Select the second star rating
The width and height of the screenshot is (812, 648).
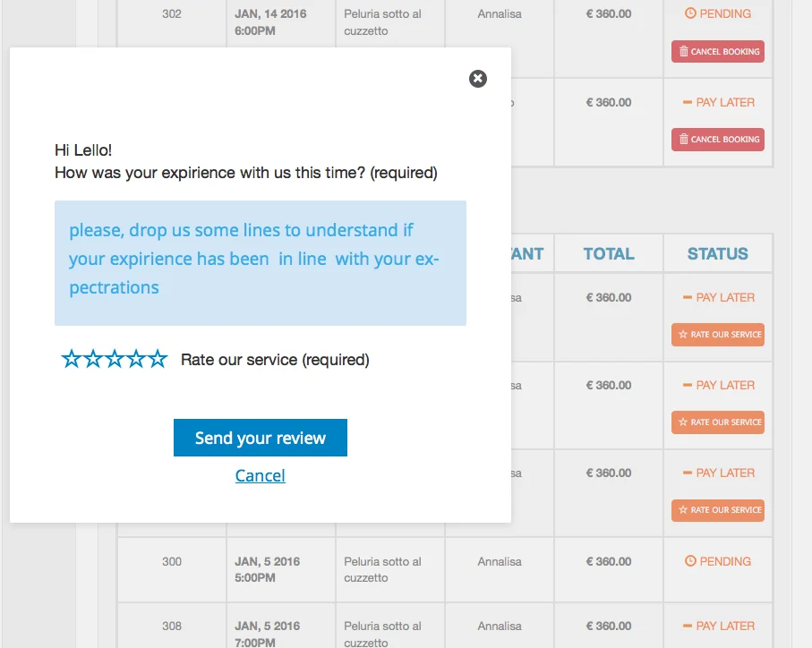point(93,358)
